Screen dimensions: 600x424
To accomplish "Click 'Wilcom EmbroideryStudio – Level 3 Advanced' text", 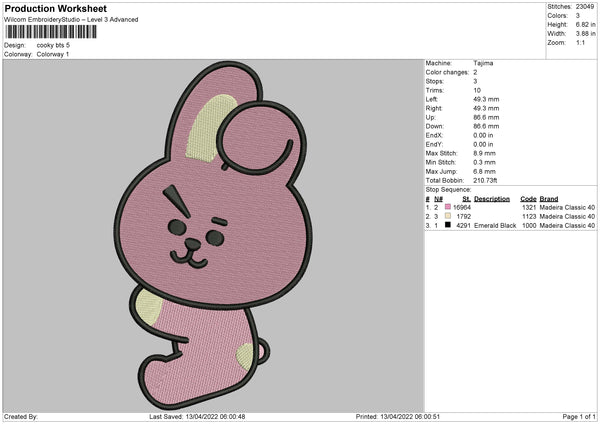I will click(71, 20).
